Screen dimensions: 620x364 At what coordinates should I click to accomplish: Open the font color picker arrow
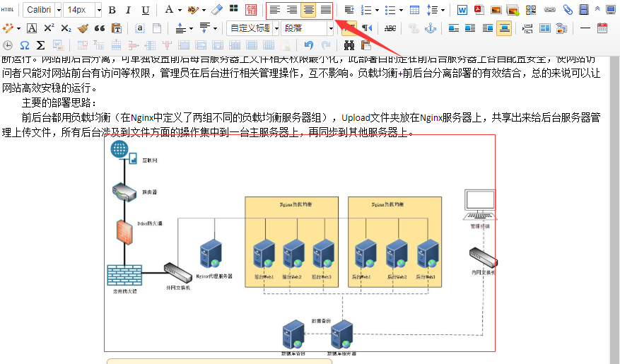tap(180, 10)
